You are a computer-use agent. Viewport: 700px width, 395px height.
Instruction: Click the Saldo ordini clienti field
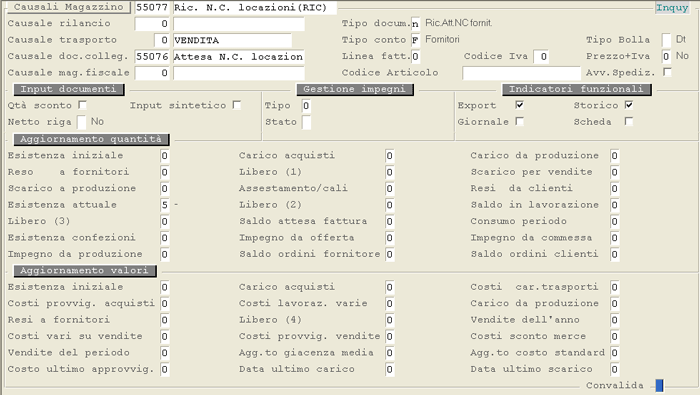coord(615,254)
